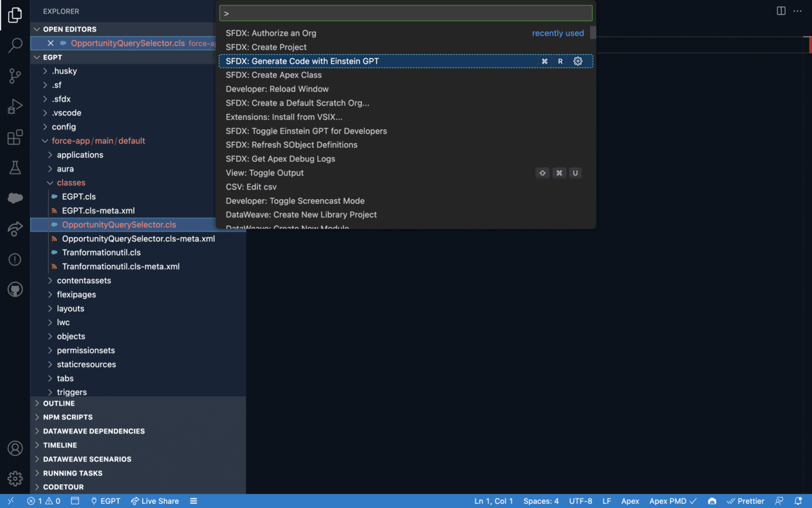Open the Run and Debug view
Image resolution: width=812 pixels, height=508 pixels.
[15, 107]
